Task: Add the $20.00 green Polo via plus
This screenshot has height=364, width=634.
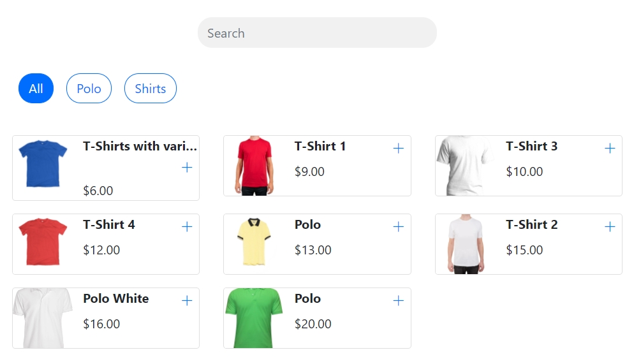Action: [399, 301]
